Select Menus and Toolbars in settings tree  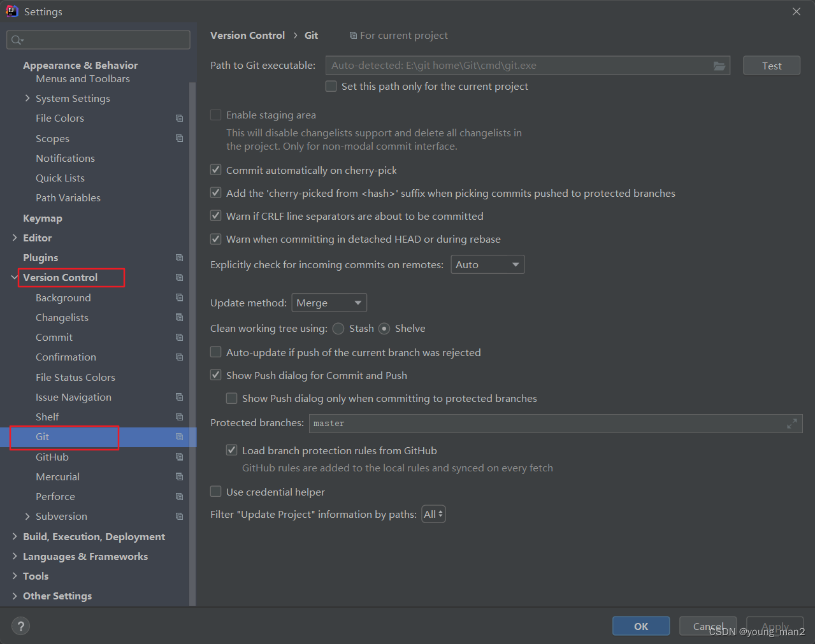83,79
